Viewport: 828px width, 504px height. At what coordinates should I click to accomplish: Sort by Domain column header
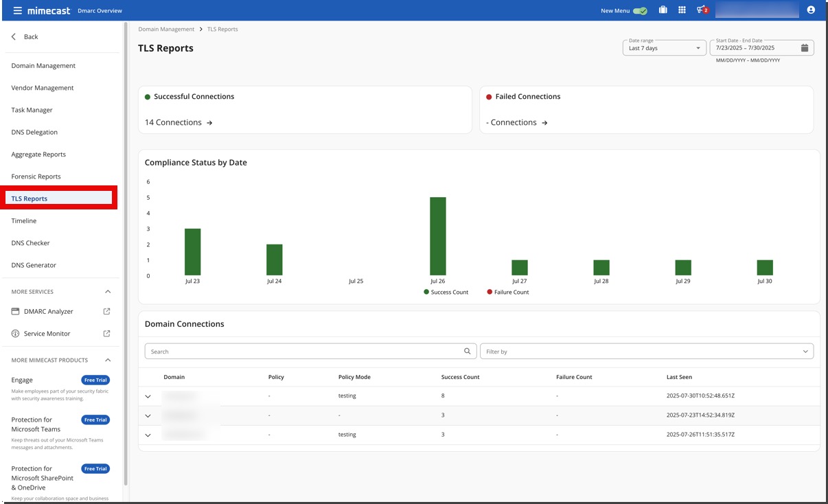pos(174,377)
